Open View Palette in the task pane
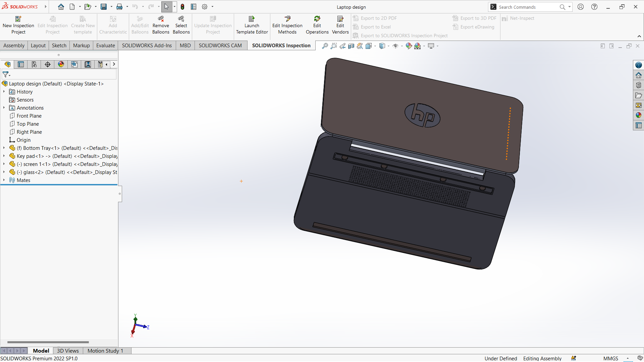The image size is (644, 362). 639,105
